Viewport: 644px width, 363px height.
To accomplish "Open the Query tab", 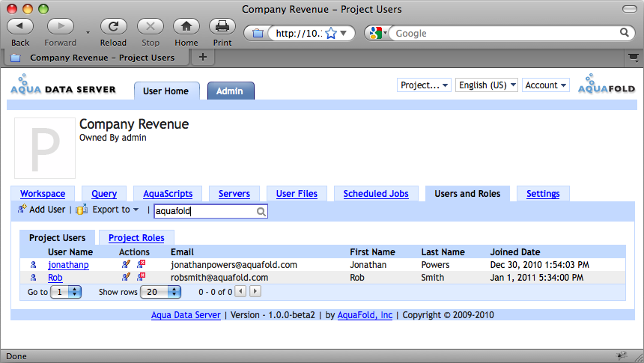I will coord(104,193).
